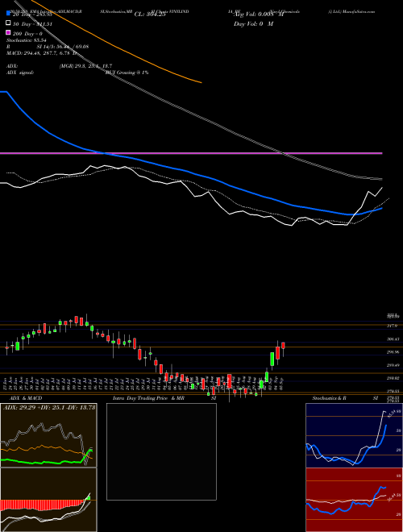403x532 pixels.
Task: Click the 'ADX & MACD' panel title
Action: pos(26,398)
